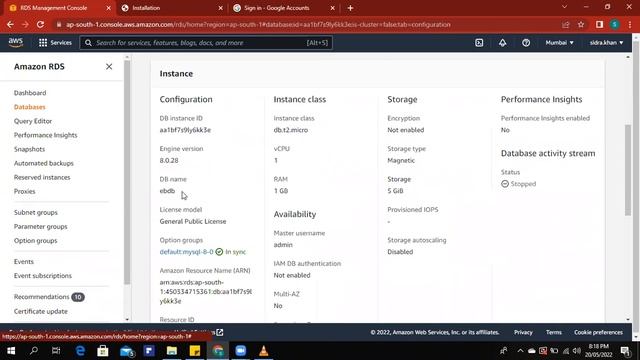The height and width of the screenshot is (360, 640).
Task: Show hidden system tray icons
Action: coord(520,351)
